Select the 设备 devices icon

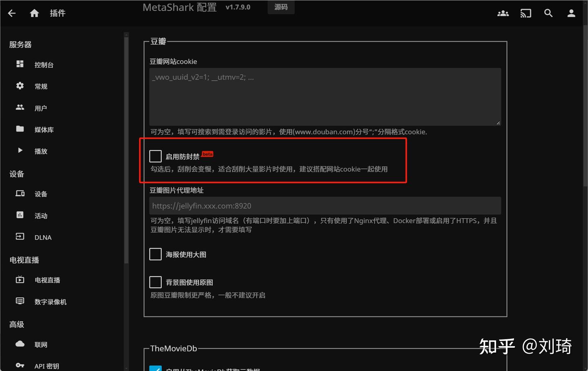click(x=20, y=193)
